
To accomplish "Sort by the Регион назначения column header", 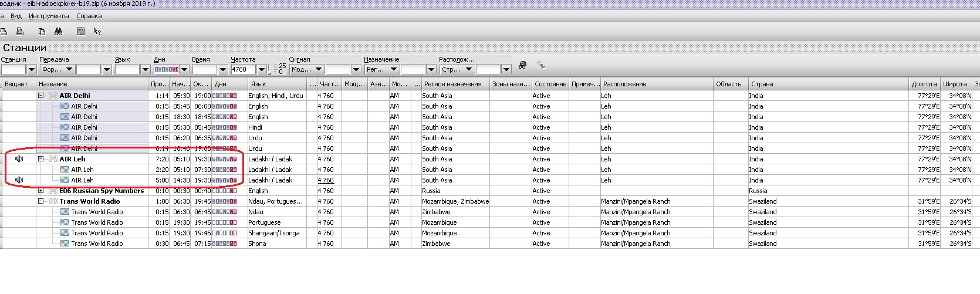I will coord(455,84).
